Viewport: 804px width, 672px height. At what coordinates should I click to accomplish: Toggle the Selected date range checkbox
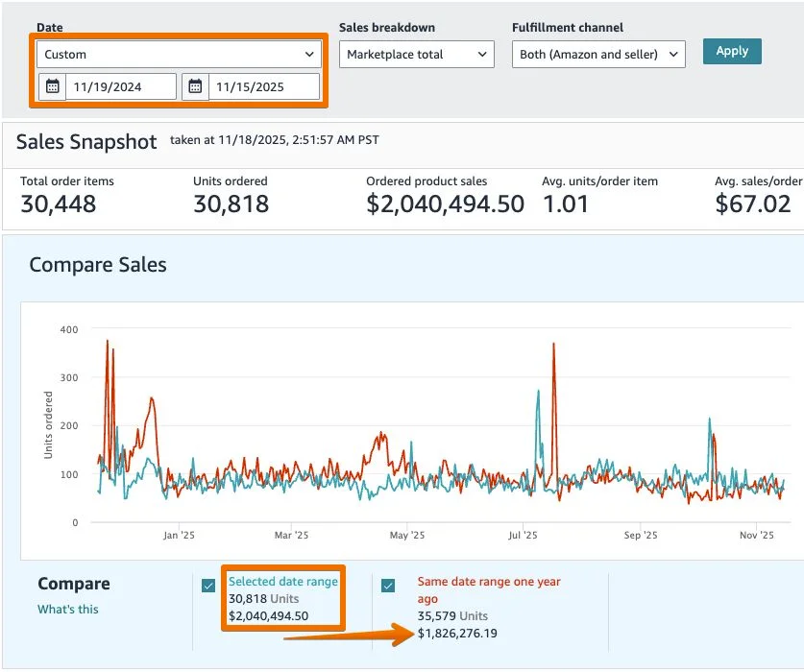click(208, 586)
